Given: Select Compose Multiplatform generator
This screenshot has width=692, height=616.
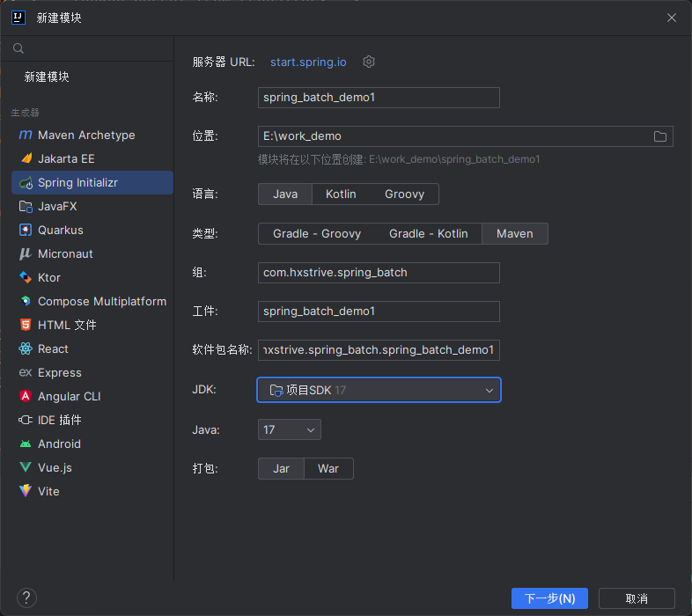Looking at the screenshot, I should (x=92, y=301).
